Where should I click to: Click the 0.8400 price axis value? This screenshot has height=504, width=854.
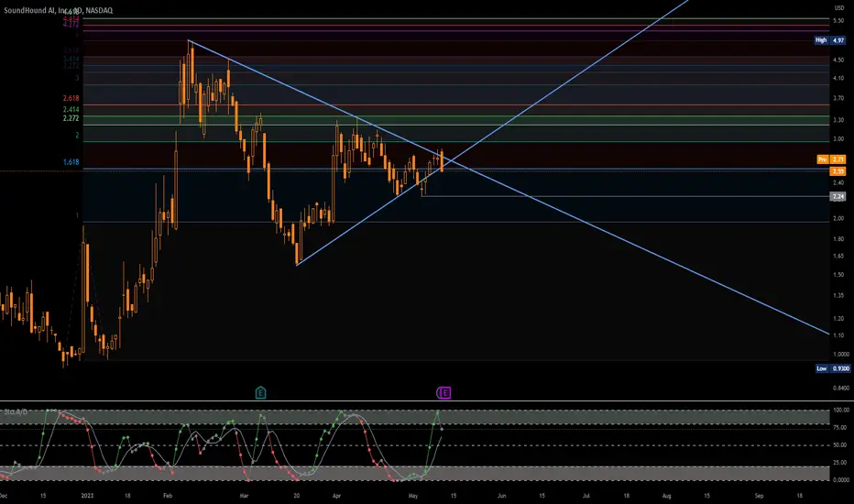[x=840, y=388]
